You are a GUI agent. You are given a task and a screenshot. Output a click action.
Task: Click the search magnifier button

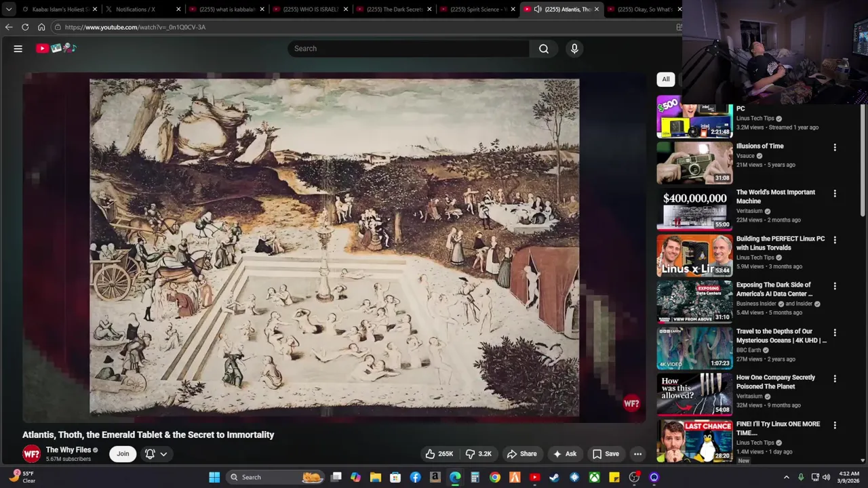[543, 48]
